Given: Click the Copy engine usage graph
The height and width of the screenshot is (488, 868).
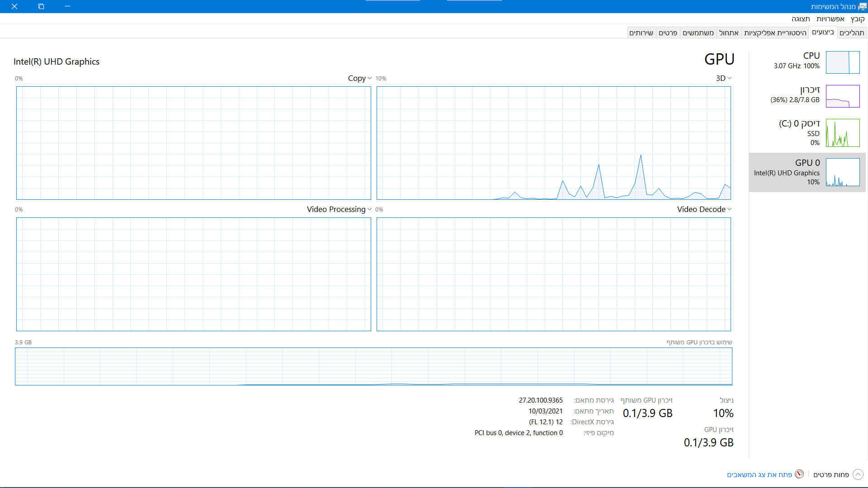Looking at the screenshot, I should (193, 143).
